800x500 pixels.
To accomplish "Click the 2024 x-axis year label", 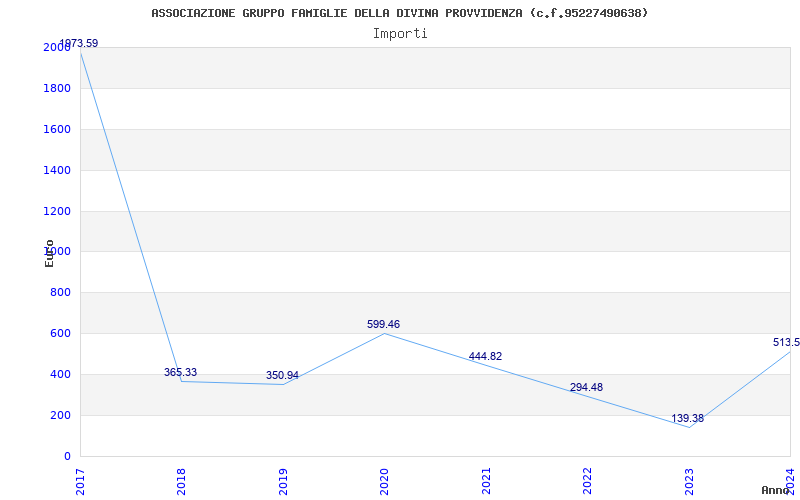I will [x=790, y=481].
